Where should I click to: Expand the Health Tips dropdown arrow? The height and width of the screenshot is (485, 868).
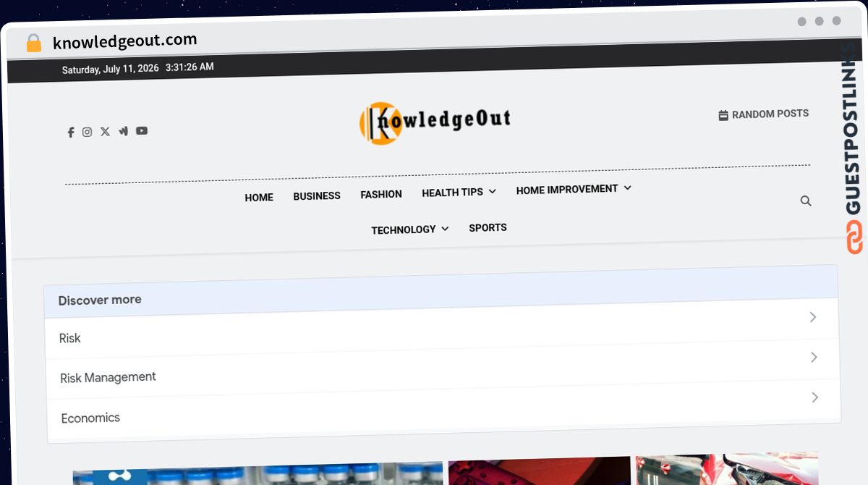pyautogui.click(x=493, y=191)
